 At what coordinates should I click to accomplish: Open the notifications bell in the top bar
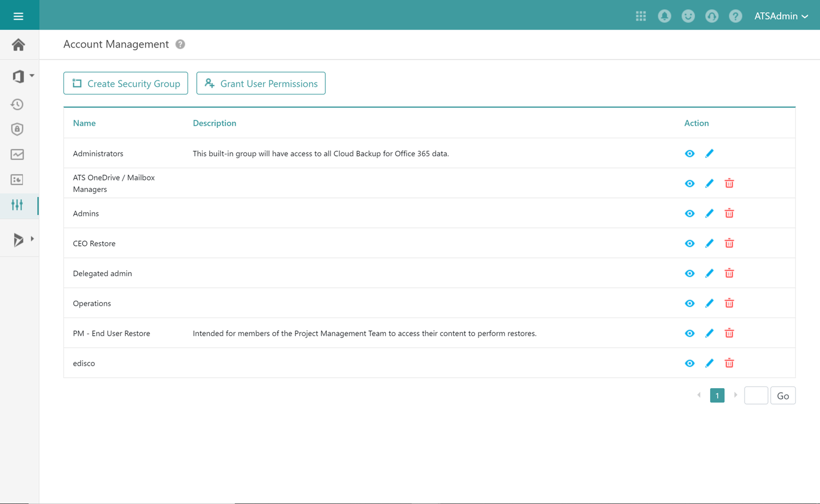[664, 16]
